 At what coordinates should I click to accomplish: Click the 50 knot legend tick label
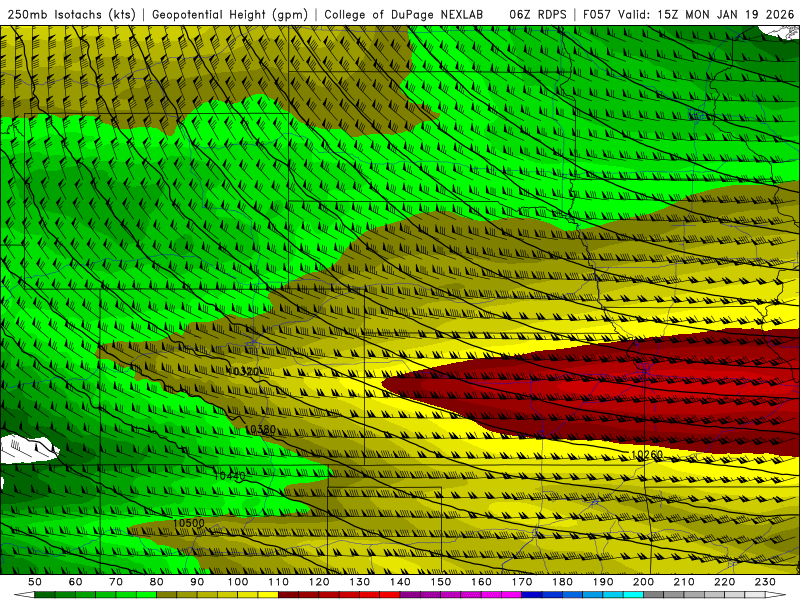point(35,582)
